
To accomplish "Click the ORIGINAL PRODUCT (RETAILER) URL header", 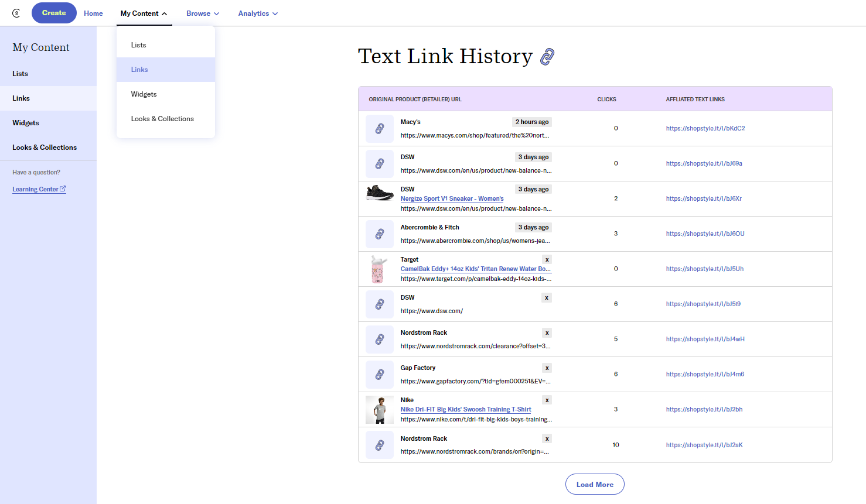I will point(415,100).
